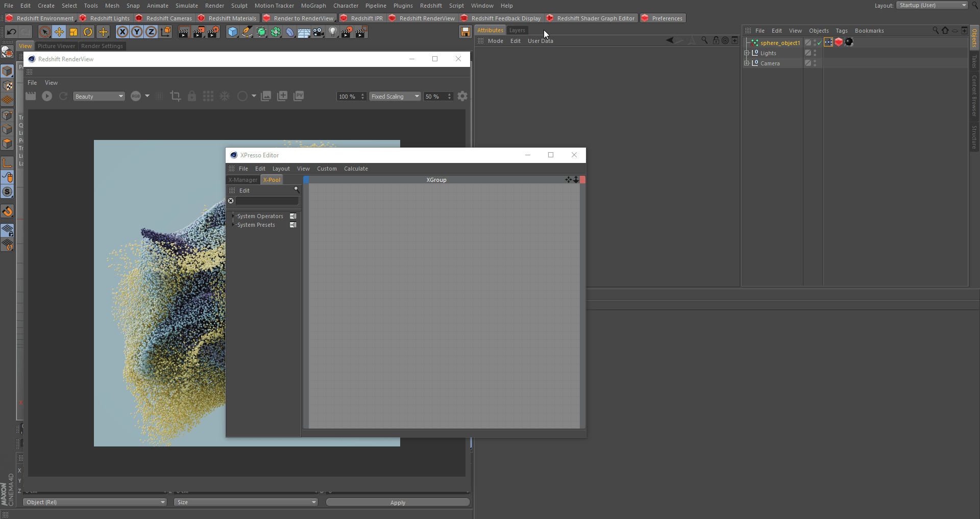This screenshot has width=980, height=519.
Task: Add a Light via the bulb icon
Action: pos(333,32)
